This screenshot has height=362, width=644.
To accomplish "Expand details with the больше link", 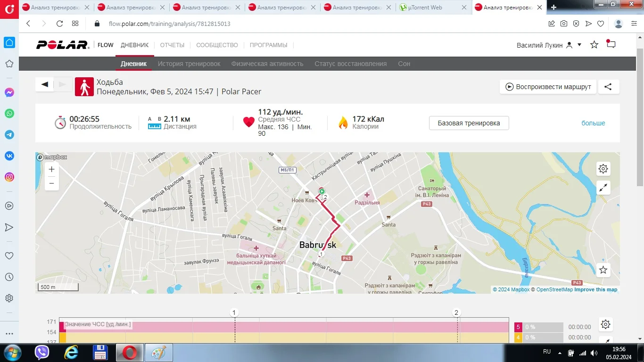I will point(593,123).
